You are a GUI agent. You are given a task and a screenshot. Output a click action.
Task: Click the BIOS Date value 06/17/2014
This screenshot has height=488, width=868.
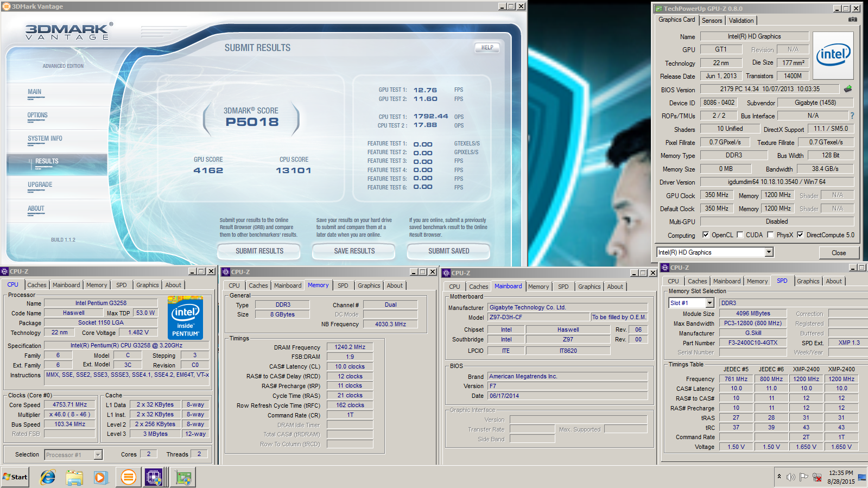coord(567,396)
